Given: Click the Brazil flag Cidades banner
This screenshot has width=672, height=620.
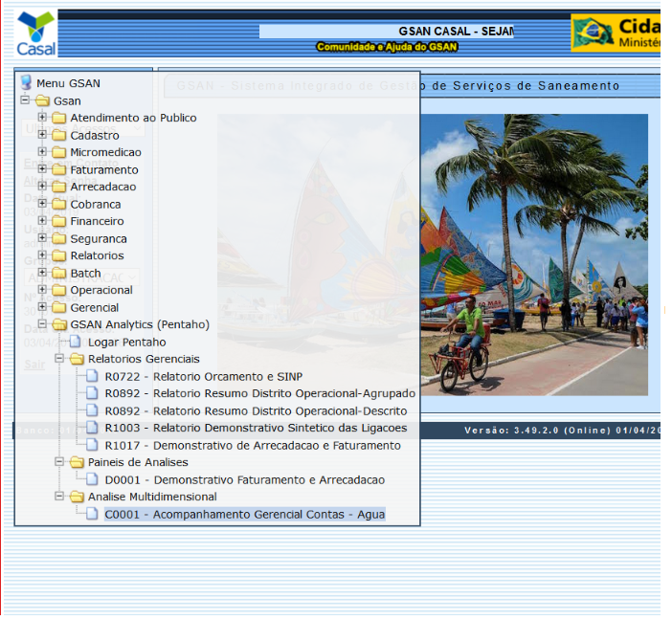Looking at the screenshot, I should click(x=616, y=33).
